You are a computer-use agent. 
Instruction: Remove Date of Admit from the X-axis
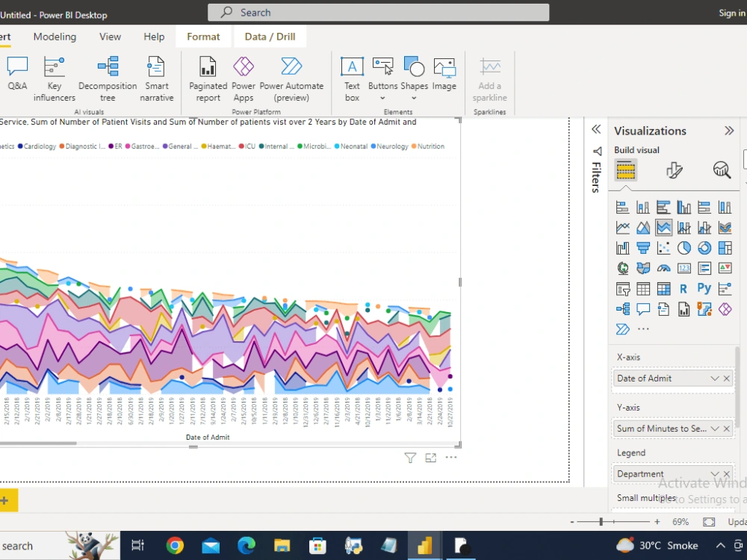(727, 379)
